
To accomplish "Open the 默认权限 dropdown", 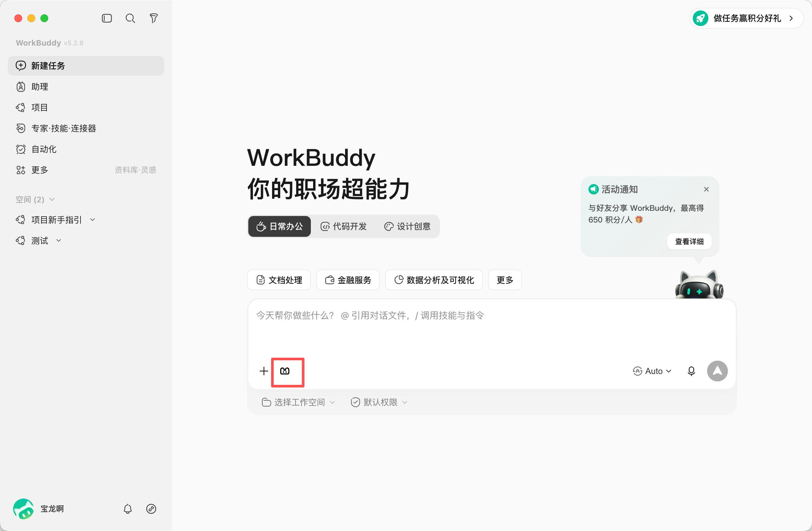I will point(379,402).
